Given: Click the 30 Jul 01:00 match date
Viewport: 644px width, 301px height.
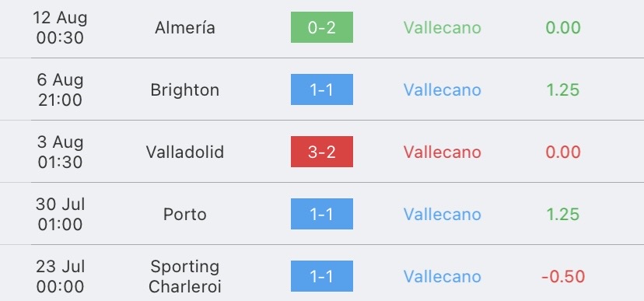Looking at the screenshot, I should pos(60,214).
